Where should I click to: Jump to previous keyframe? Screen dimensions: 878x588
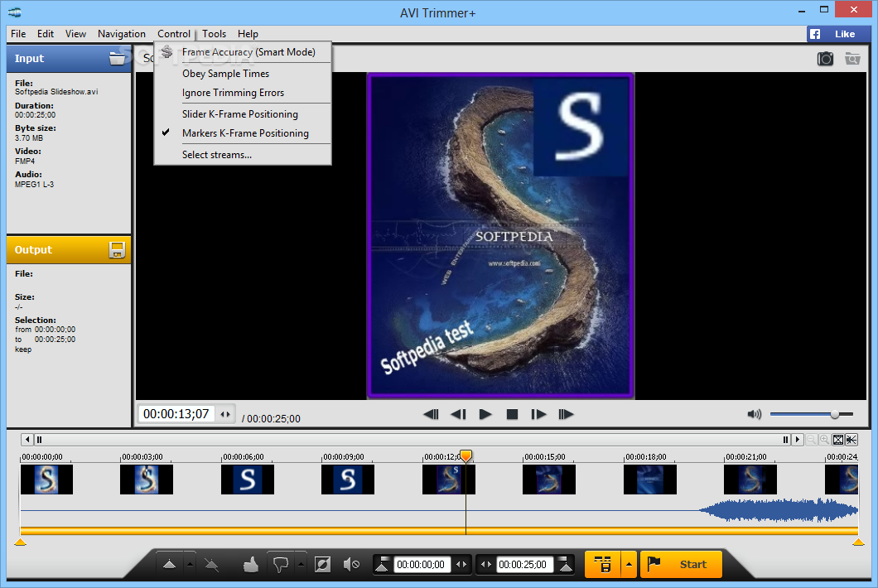432,414
